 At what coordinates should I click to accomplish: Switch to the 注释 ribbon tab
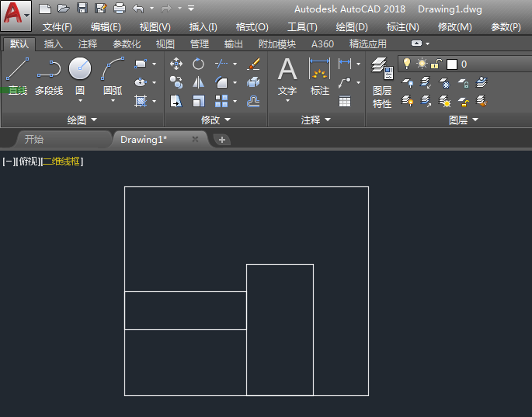pyautogui.click(x=88, y=44)
